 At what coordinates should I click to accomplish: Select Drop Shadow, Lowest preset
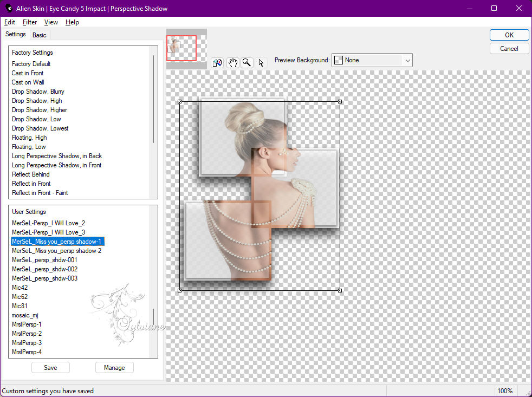[40, 128]
